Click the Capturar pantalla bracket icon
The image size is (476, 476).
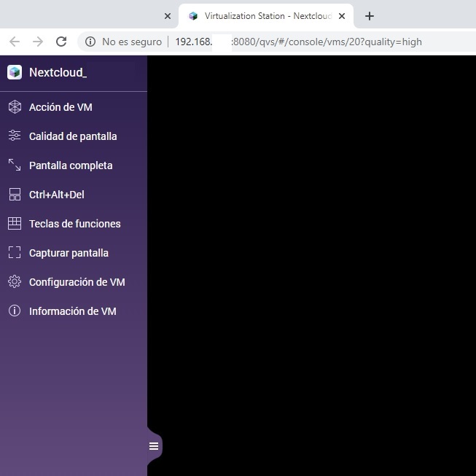pyautogui.click(x=15, y=253)
